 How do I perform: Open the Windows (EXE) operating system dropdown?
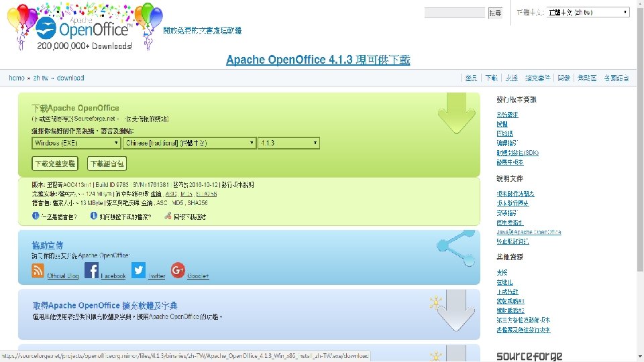point(76,143)
